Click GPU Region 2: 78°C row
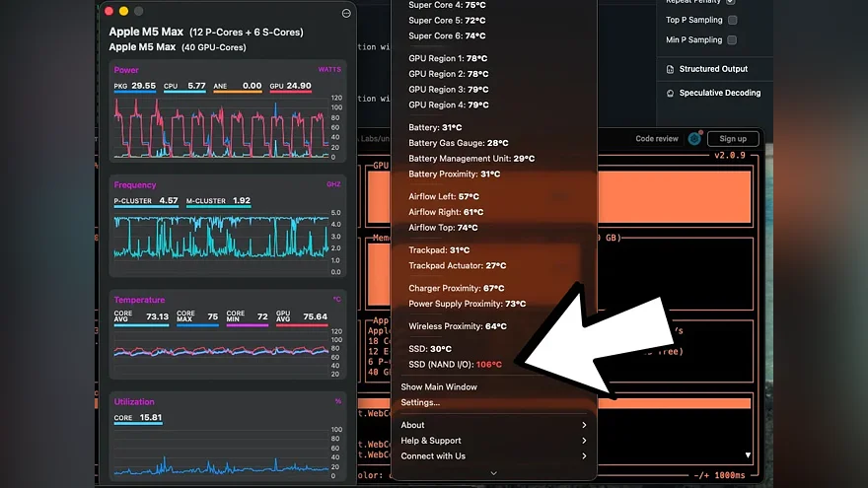868x488 pixels. 449,73
